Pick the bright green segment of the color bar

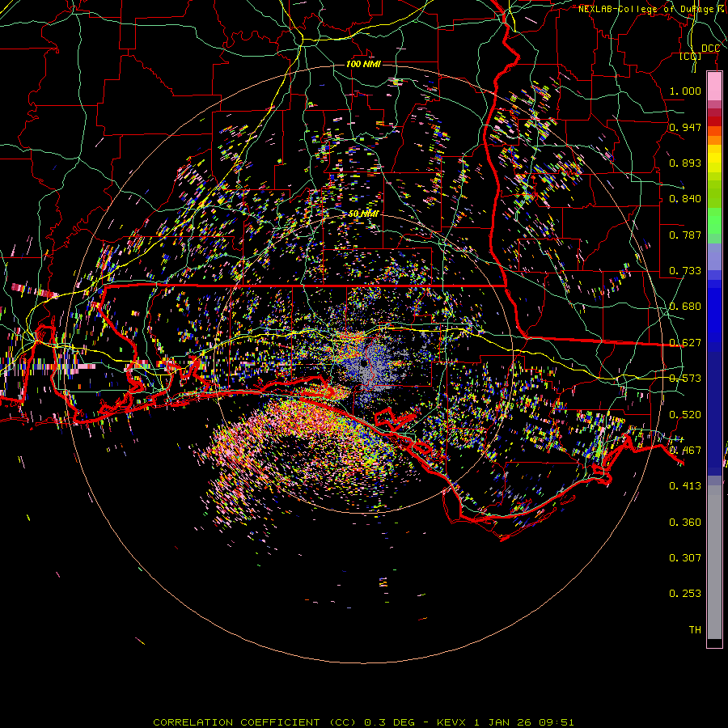[714, 221]
